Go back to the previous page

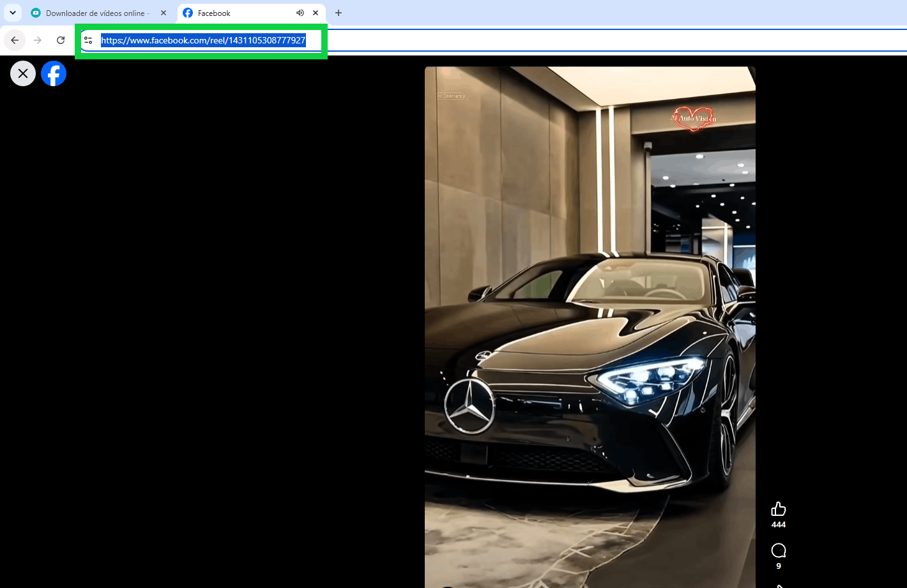[x=15, y=40]
